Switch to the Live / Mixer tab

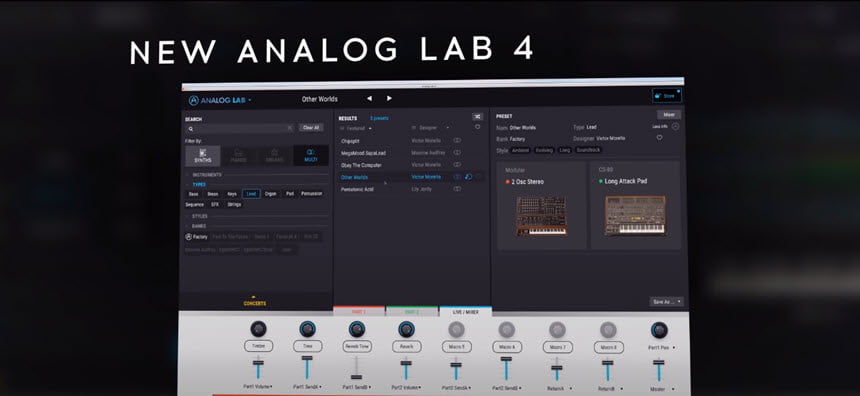coord(465,312)
